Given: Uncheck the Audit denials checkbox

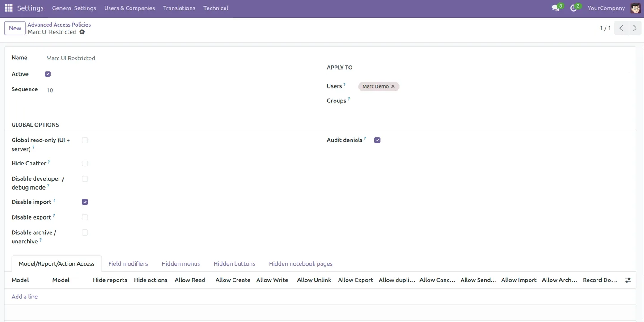Looking at the screenshot, I should [377, 140].
